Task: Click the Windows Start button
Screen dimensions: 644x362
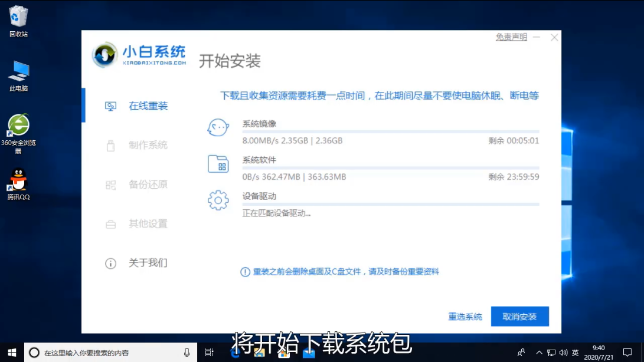Action: (12, 353)
